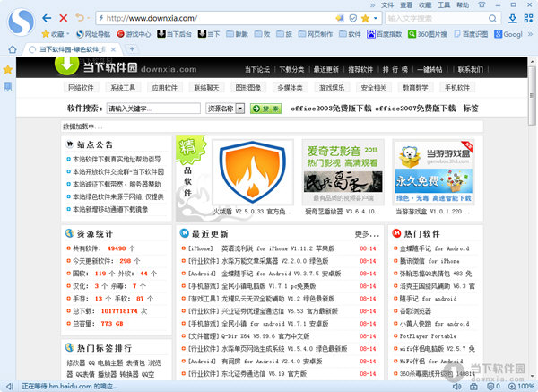Click the zoom 100% indicator
The image size is (538, 392).
pos(521,387)
